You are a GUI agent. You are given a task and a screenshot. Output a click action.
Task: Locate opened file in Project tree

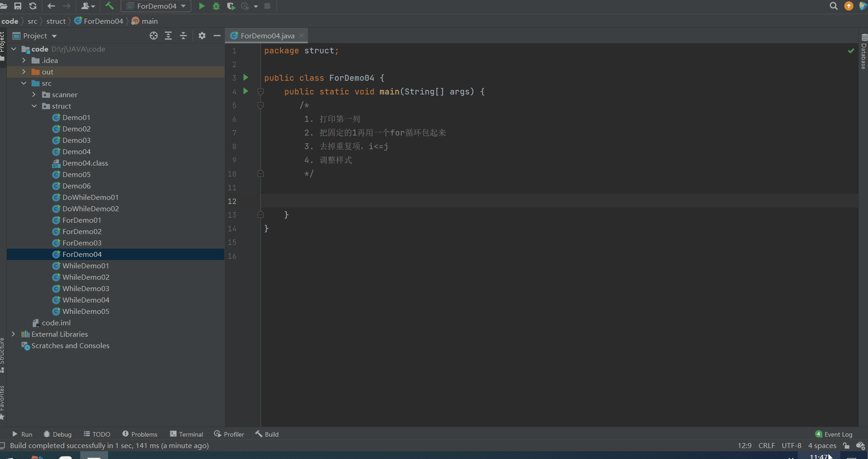pyautogui.click(x=154, y=36)
